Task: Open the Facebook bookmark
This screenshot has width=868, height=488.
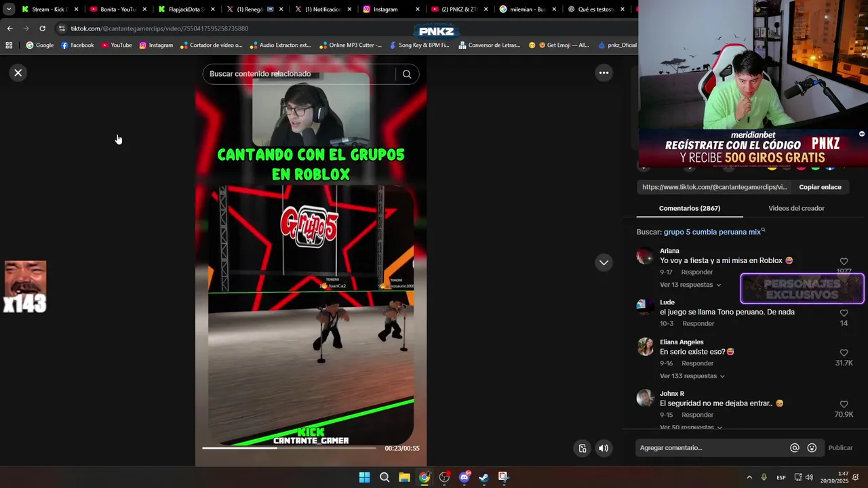Action: (x=77, y=45)
